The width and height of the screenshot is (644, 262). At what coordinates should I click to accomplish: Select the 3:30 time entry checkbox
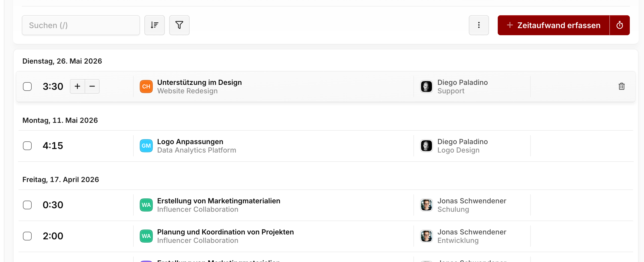27,87
